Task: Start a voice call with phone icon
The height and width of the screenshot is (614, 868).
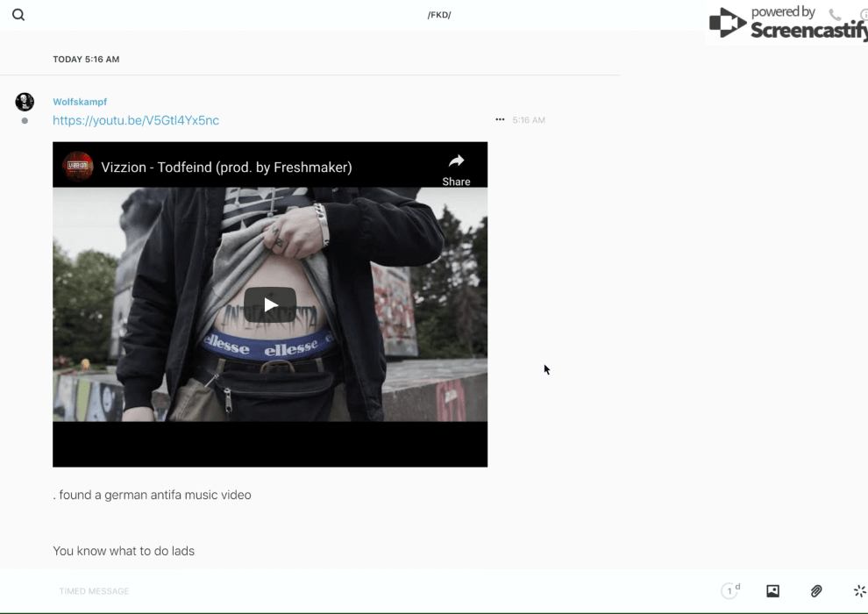Action: (835, 15)
